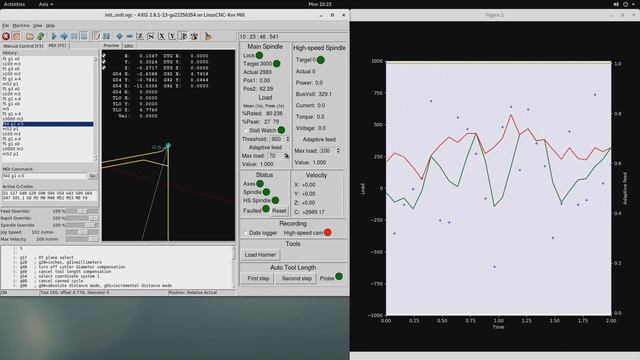Click Go to run the MDI command
Image resolution: width=640 pixels, height=360 pixels.
93,176
